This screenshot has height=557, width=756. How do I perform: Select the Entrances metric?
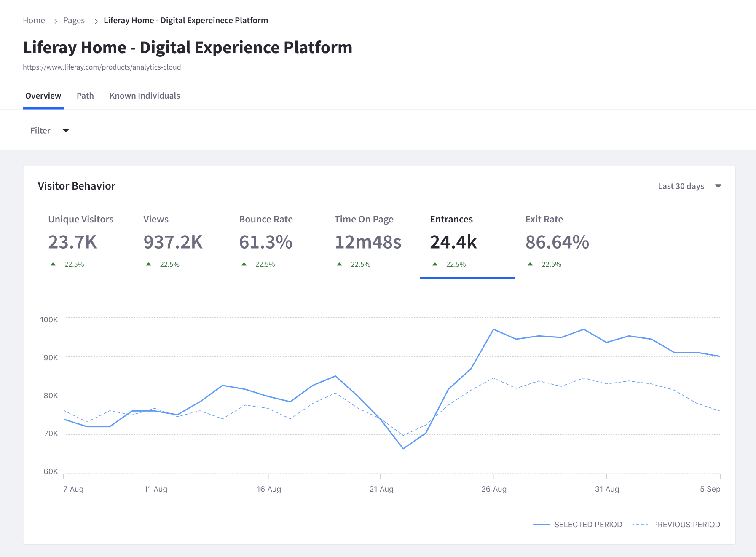pos(467,242)
